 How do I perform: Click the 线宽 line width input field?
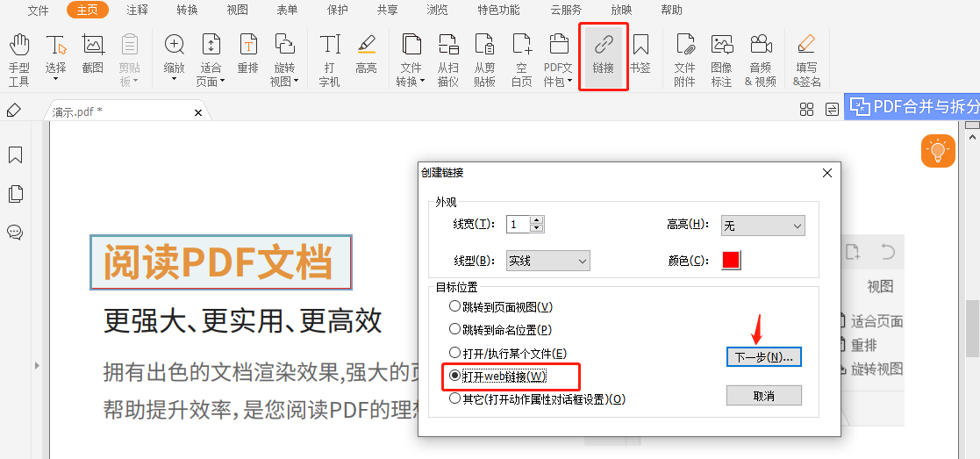pos(519,225)
